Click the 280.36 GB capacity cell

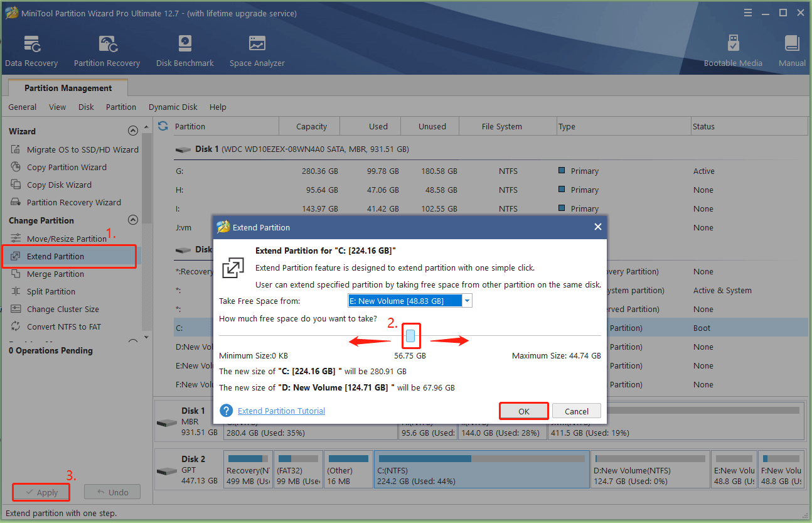point(319,171)
